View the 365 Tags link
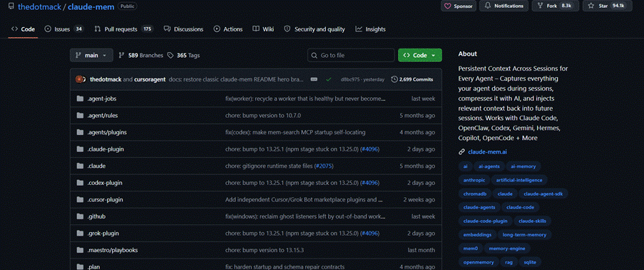The width and height of the screenshot is (644, 270). pyautogui.click(x=183, y=55)
